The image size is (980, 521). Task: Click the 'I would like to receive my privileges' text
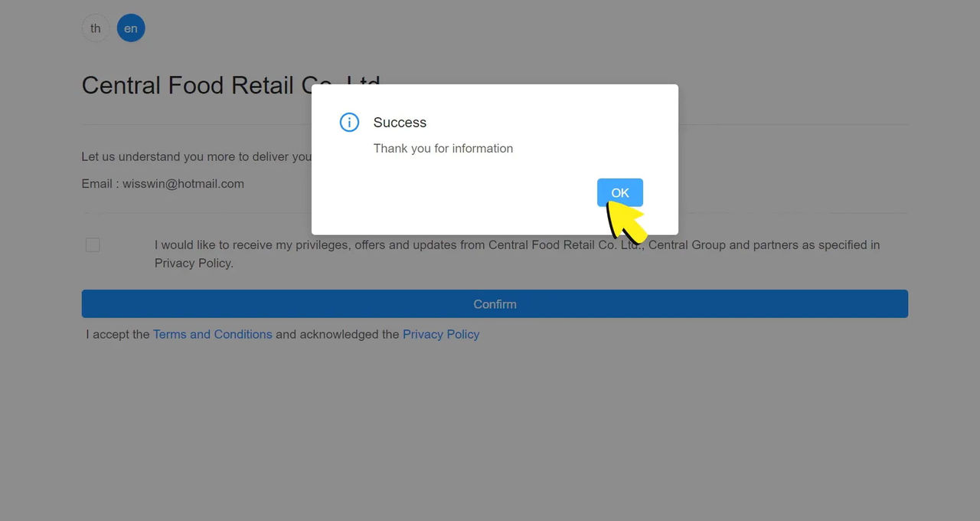(517, 254)
